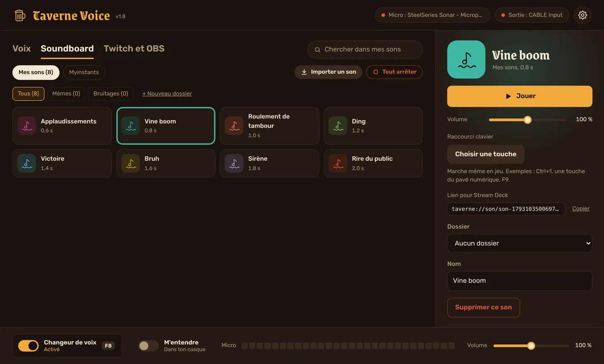The width and height of the screenshot is (604, 364).
Task: Click the + Nouveau dossier link
Action: [167, 94]
